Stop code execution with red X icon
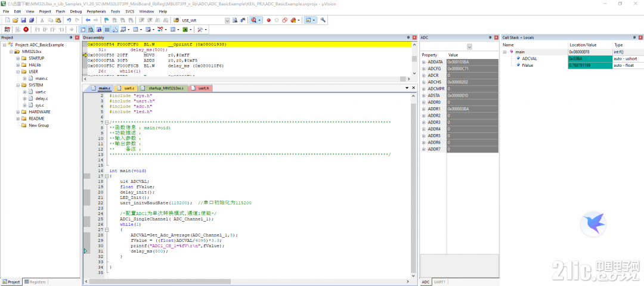This screenshot has width=644, height=286. [x=26, y=30]
